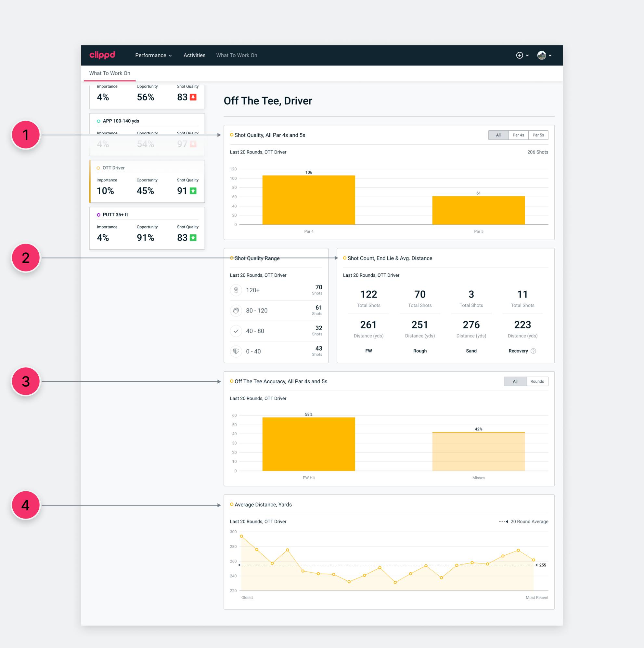This screenshot has width=644, height=648.
Task: Switch accuracy chart to Rounds view
Action: point(537,381)
